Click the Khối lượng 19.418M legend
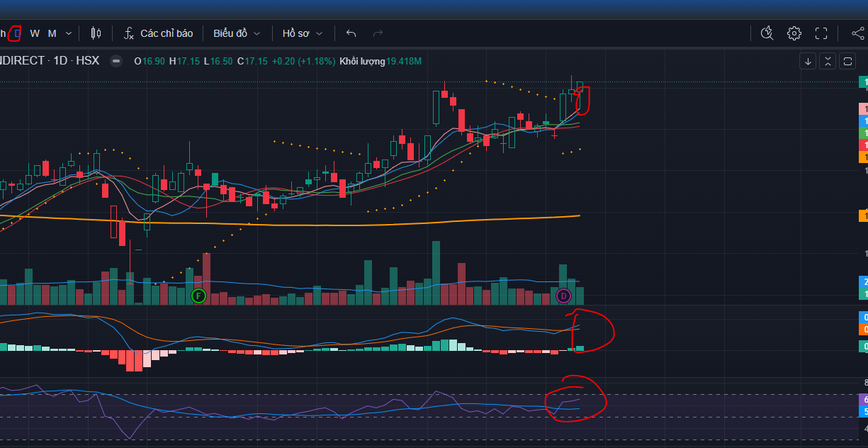868x448 pixels. (x=381, y=62)
